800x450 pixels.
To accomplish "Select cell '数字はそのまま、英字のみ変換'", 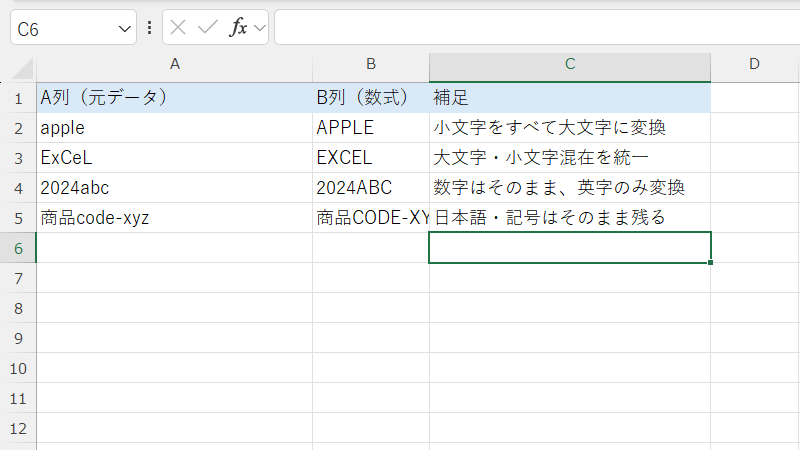I will (570, 188).
